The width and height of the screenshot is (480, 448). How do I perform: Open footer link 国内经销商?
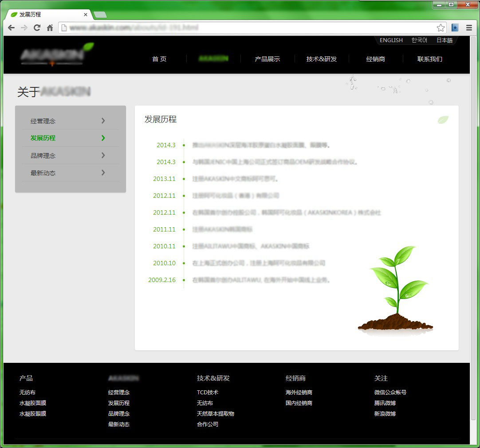tap(299, 403)
